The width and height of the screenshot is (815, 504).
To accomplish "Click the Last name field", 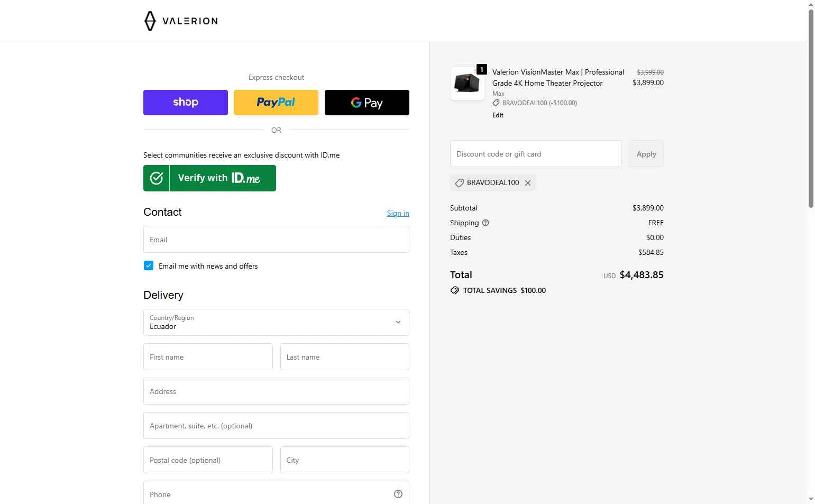I will (x=345, y=357).
